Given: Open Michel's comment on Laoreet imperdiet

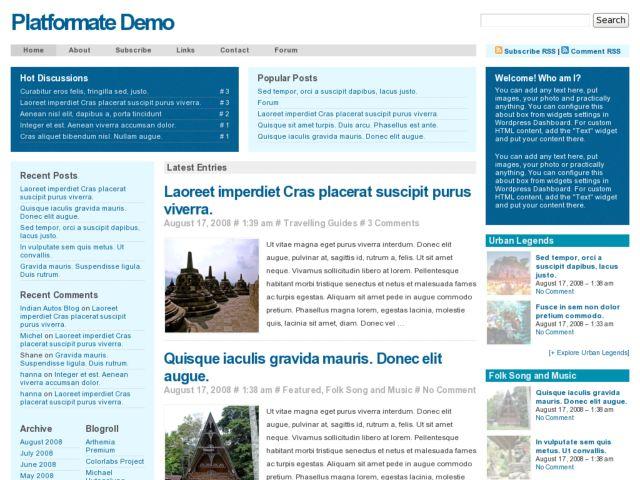Looking at the screenshot, I should click(x=76, y=340).
